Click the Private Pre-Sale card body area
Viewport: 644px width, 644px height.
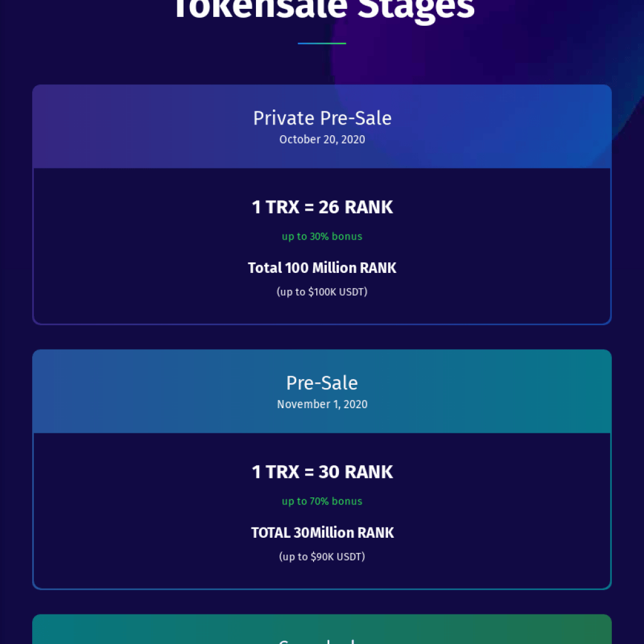tap(322, 247)
